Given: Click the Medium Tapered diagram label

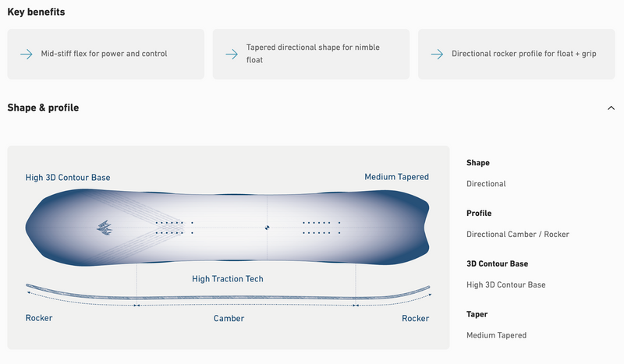Looking at the screenshot, I should pos(396,177).
